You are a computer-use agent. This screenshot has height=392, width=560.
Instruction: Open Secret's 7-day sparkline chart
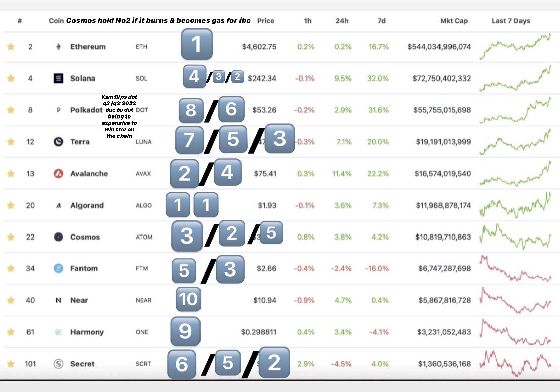coord(515,364)
